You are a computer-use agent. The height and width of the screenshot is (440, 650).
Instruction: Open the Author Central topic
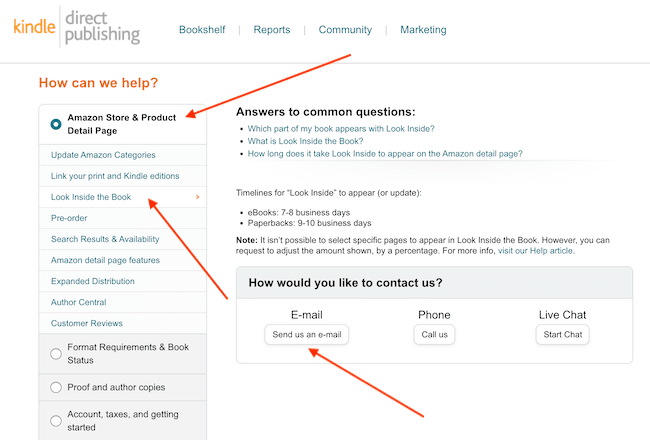(x=80, y=302)
